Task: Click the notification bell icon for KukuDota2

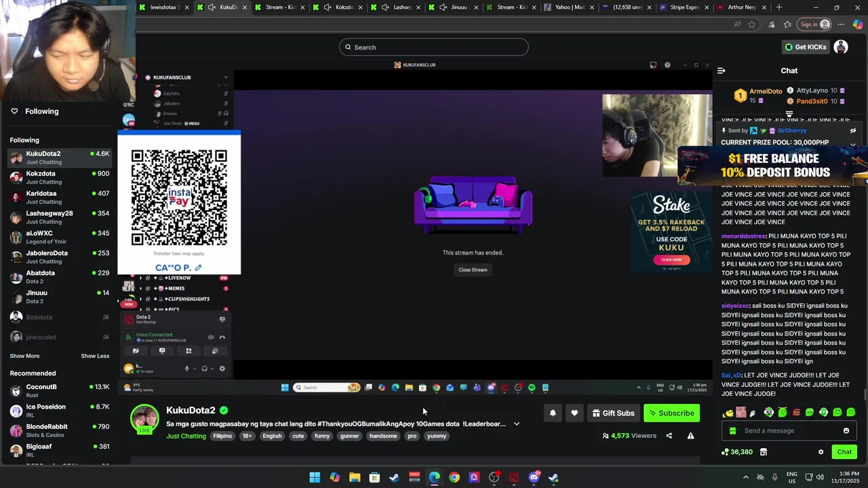Action: pos(553,413)
